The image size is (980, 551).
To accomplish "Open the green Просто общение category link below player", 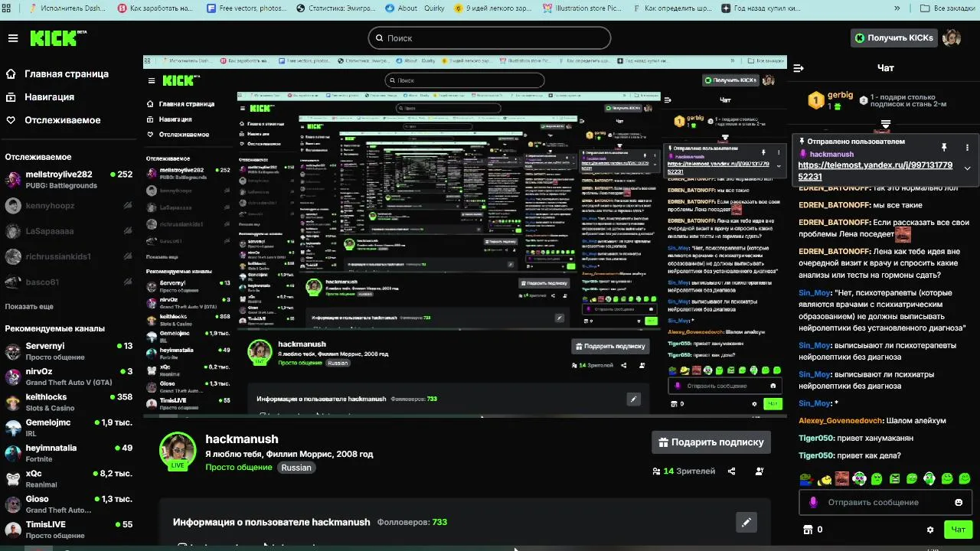I will 239,468.
